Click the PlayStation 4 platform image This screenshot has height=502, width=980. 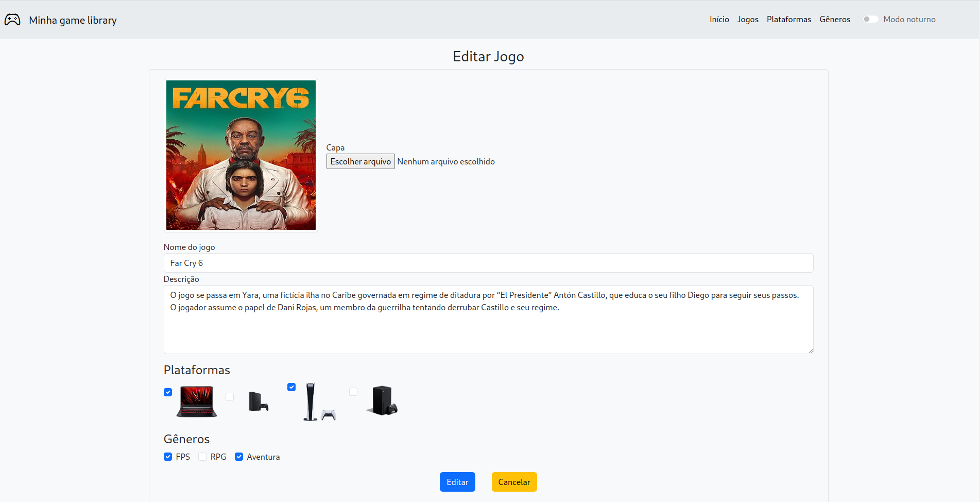259,401
